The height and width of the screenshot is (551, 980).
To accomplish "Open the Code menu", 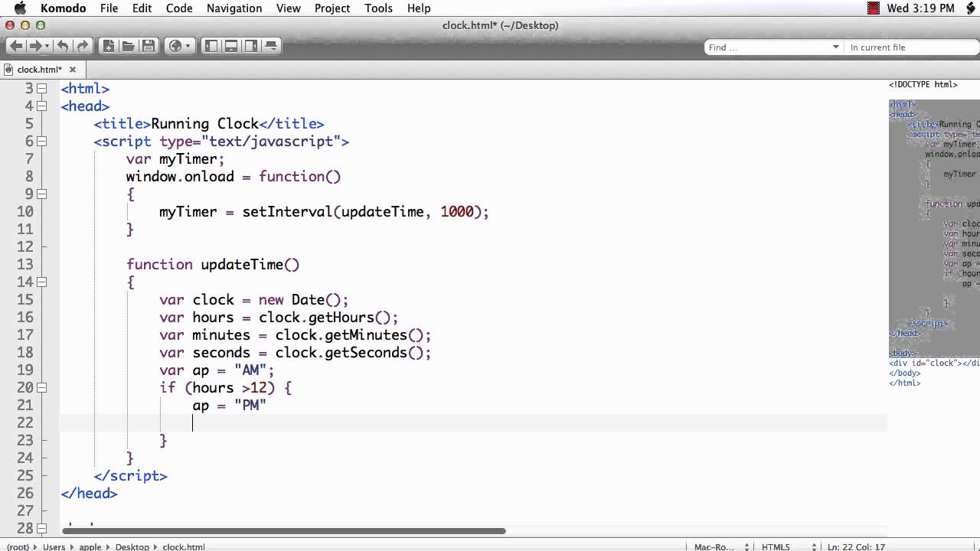I will [x=179, y=8].
